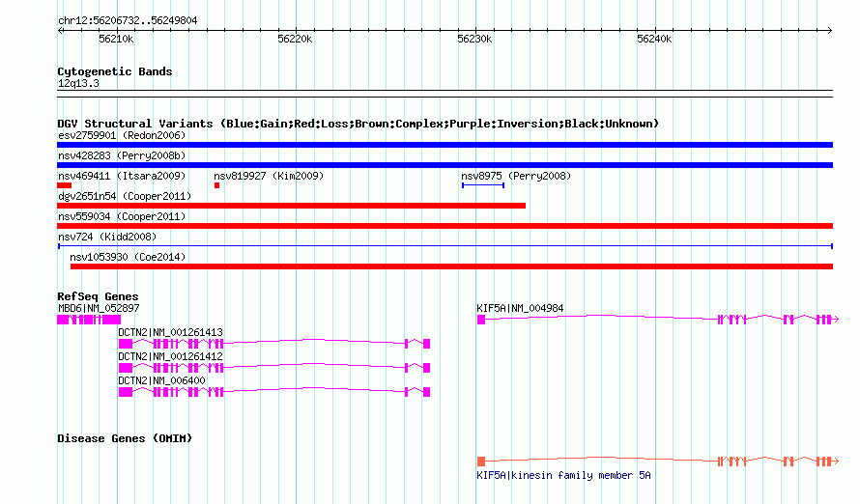Click the orange KIF5A OMIM gene glyph
The image size is (860, 504).
click(658, 462)
